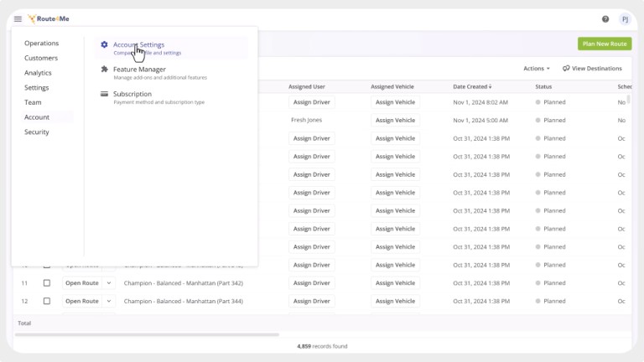Click Champion - Balanced - Manhattan (Part 342)
This screenshot has height=362, width=644.
tap(184, 282)
